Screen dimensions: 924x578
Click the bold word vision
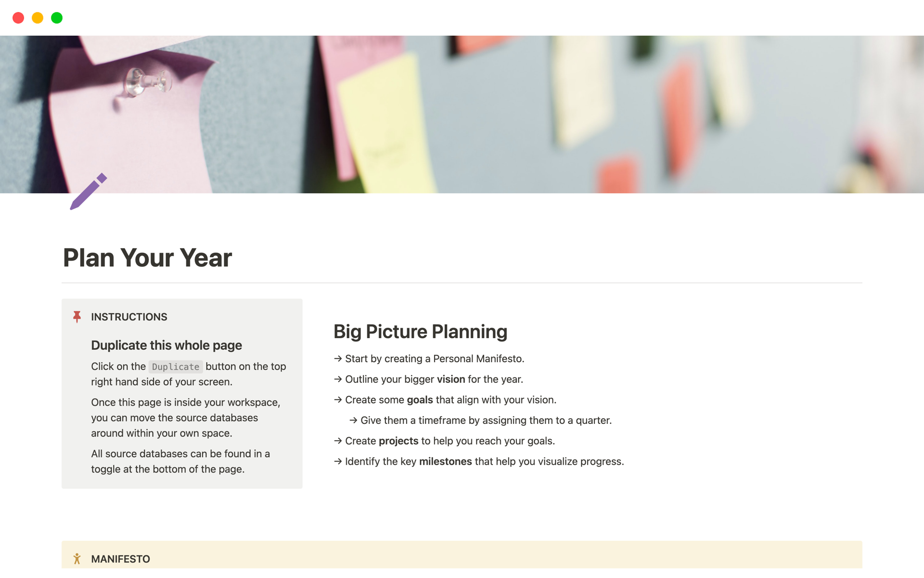450,380
